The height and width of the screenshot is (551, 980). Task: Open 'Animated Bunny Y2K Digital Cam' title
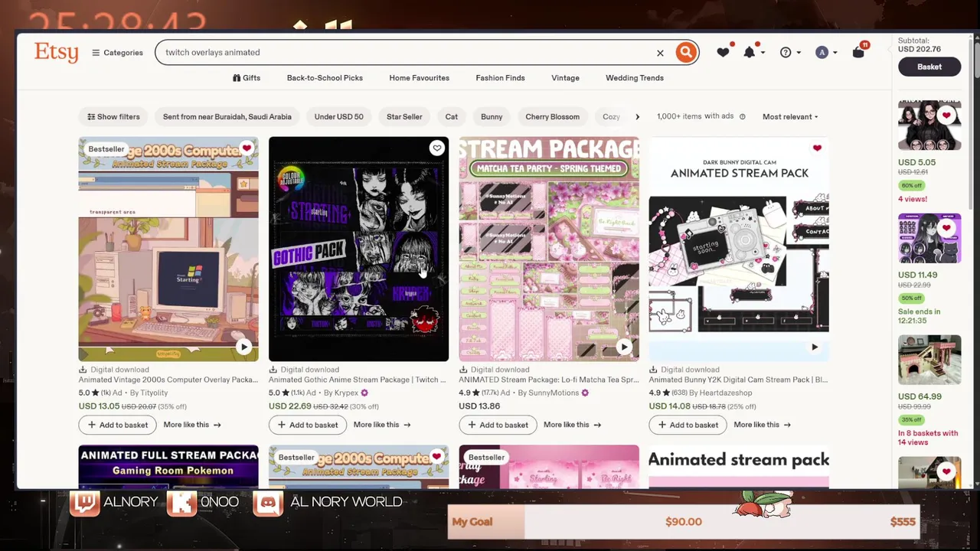(739, 380)
